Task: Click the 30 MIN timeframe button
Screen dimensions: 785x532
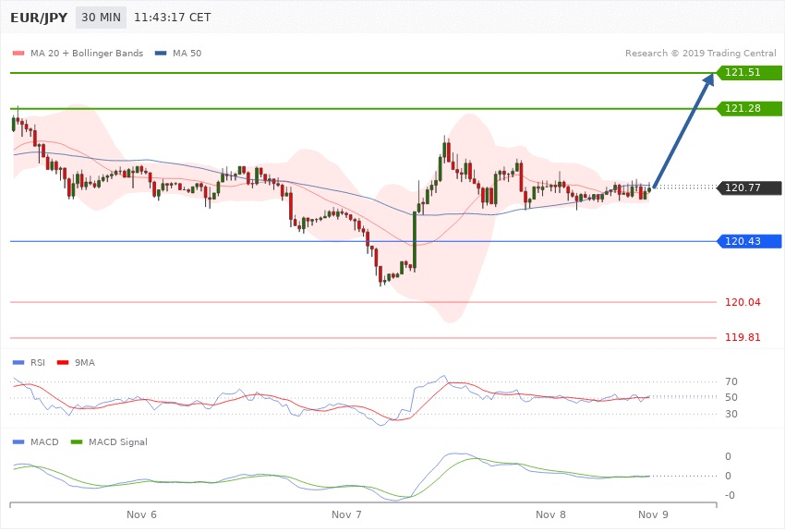Action: pyautogui.click(x=101, y=18)
